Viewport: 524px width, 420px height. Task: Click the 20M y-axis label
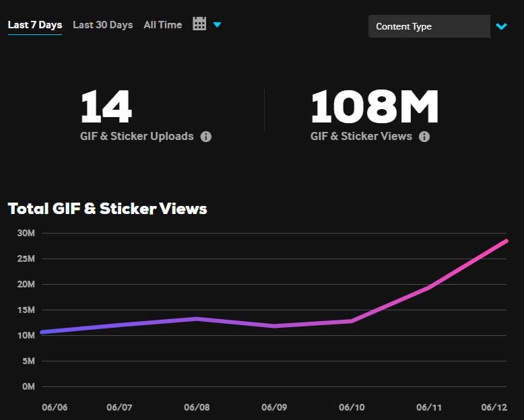(26, 284)
